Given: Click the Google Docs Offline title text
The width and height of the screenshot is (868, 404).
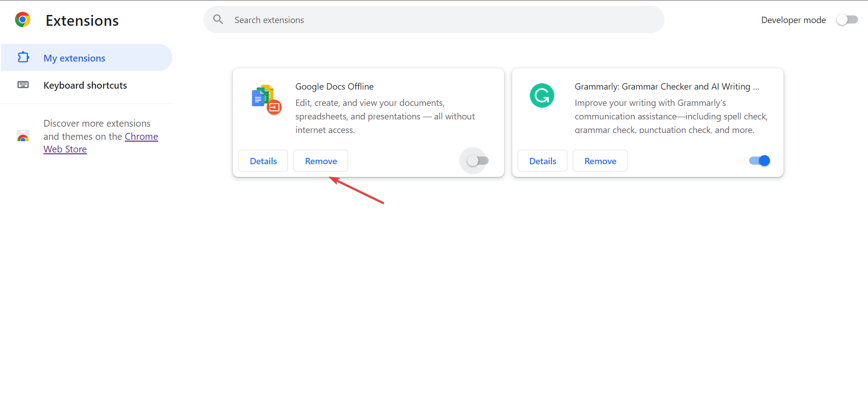Looking at the screenshot, I should [335, 86].
